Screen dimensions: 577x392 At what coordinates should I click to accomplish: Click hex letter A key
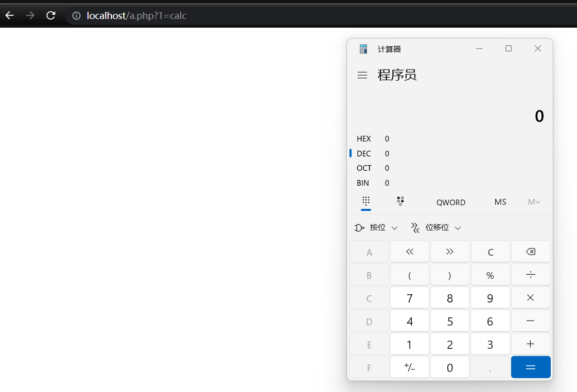(369, 252)
